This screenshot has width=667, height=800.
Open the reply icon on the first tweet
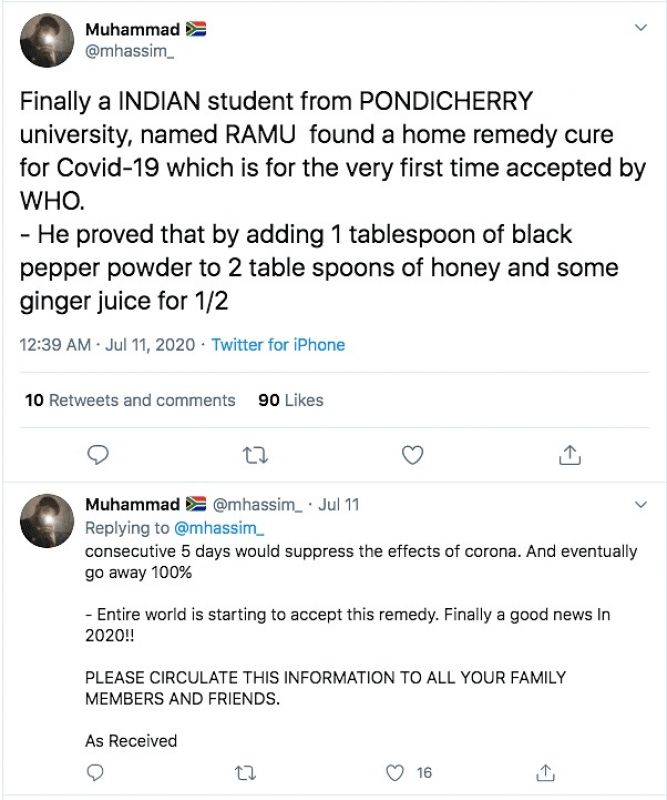pyautogui.click(x=97, y=455)
